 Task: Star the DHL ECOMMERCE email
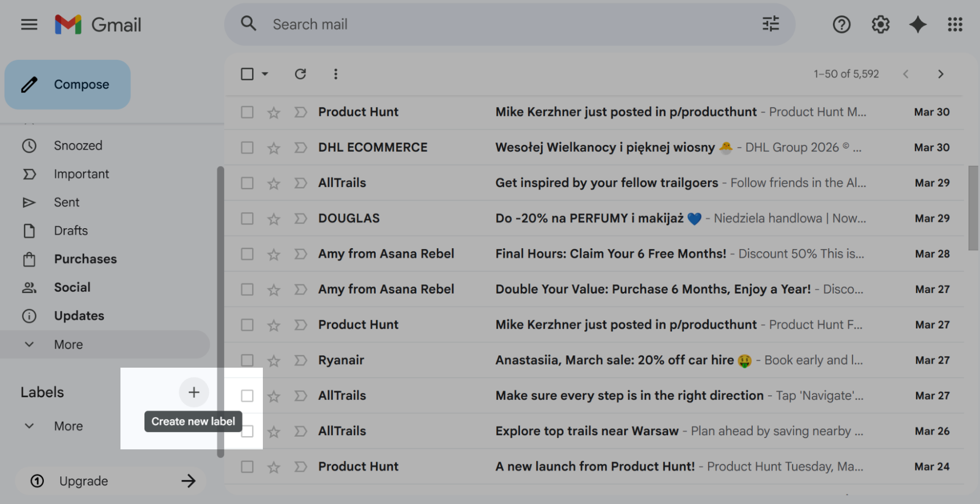click(274, 148)
